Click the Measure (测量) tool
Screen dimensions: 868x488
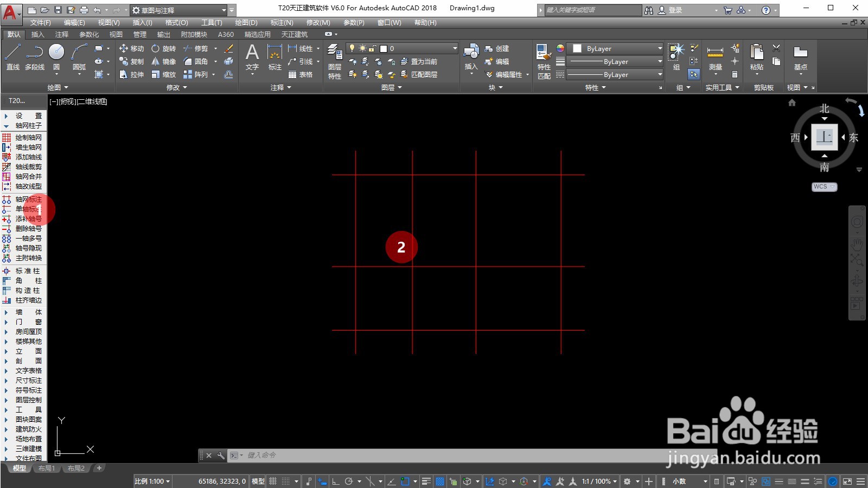coord(716,57)
